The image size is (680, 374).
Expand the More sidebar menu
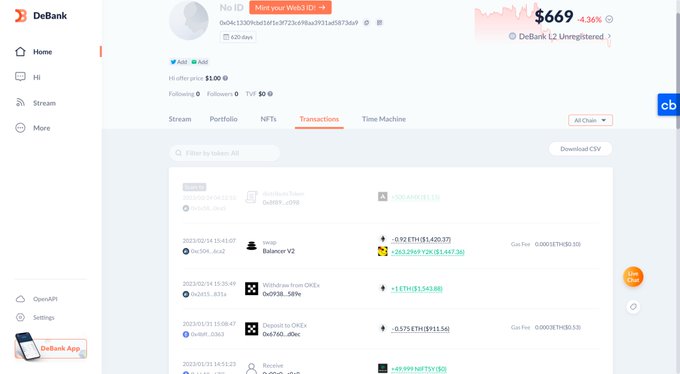click(20, 128)
